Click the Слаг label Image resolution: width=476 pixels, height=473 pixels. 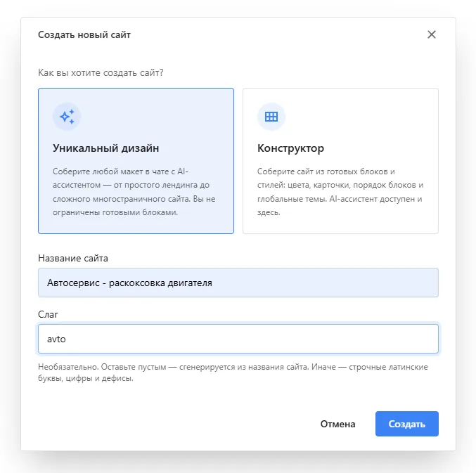48,314
